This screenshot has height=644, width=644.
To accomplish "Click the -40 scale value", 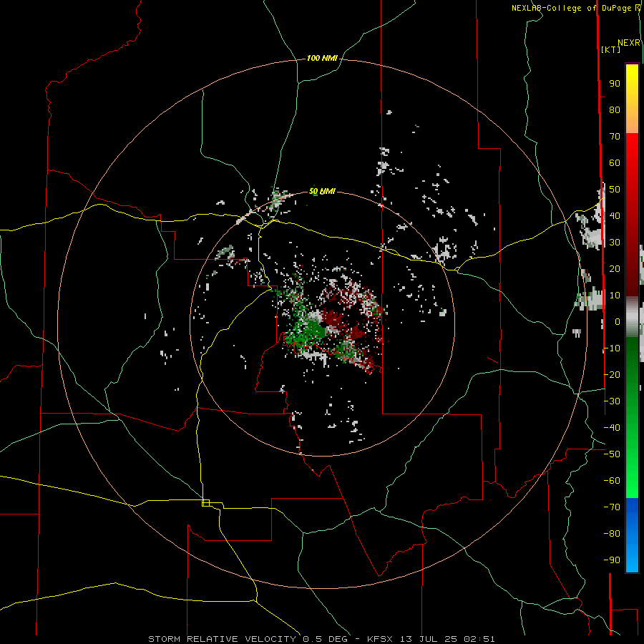I will [612, 428].
